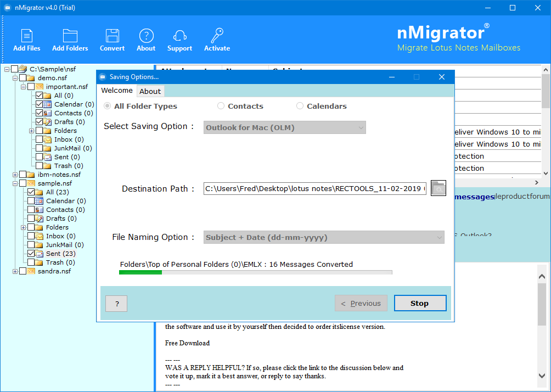Click the Activate key icon
The height and width of the screenshot is (392, 551).
point(217,36)
